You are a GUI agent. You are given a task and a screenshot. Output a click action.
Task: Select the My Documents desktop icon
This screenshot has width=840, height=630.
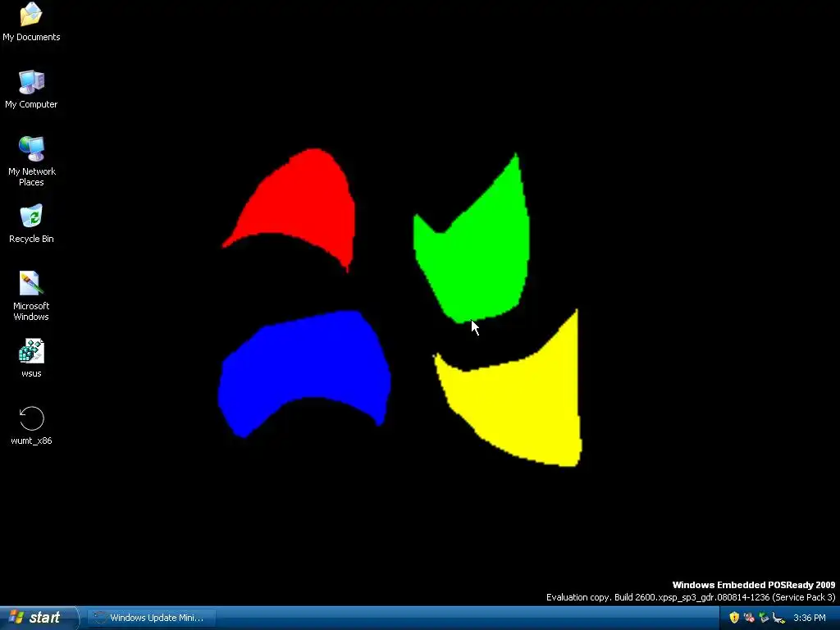tap(31, 21)
